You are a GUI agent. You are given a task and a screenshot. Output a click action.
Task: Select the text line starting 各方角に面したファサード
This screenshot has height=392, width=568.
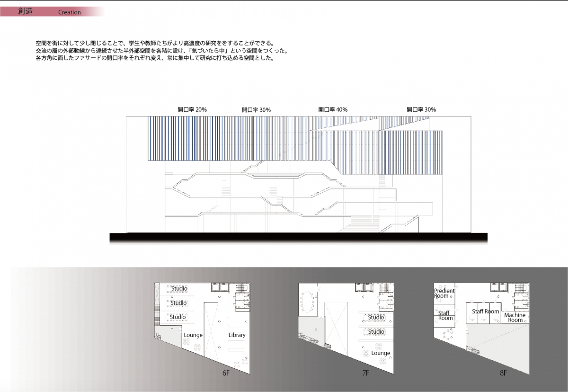tap(155, 59)
